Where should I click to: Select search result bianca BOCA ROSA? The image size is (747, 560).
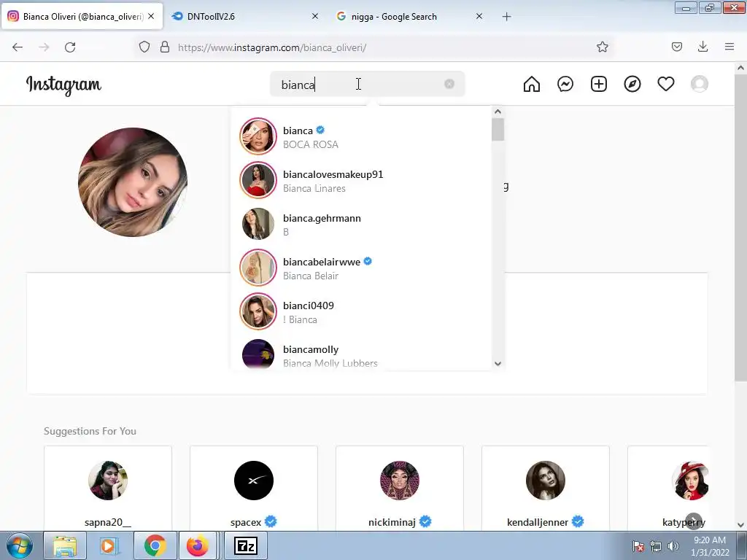point(361,136)
